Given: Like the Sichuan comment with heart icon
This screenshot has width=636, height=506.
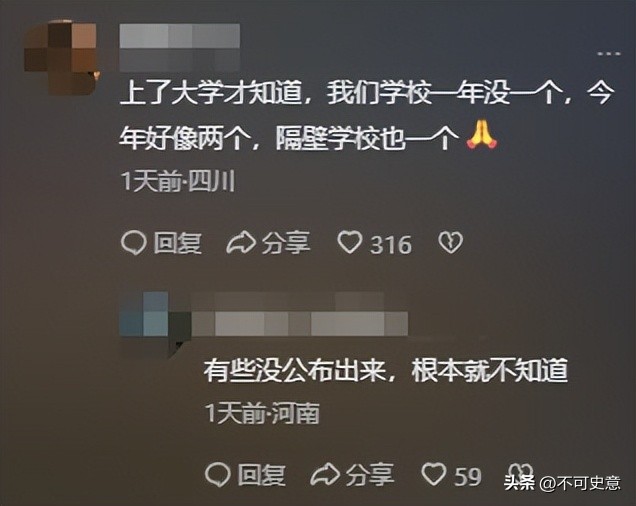Looking at the screenshot, I should click(x=350, y=242).
